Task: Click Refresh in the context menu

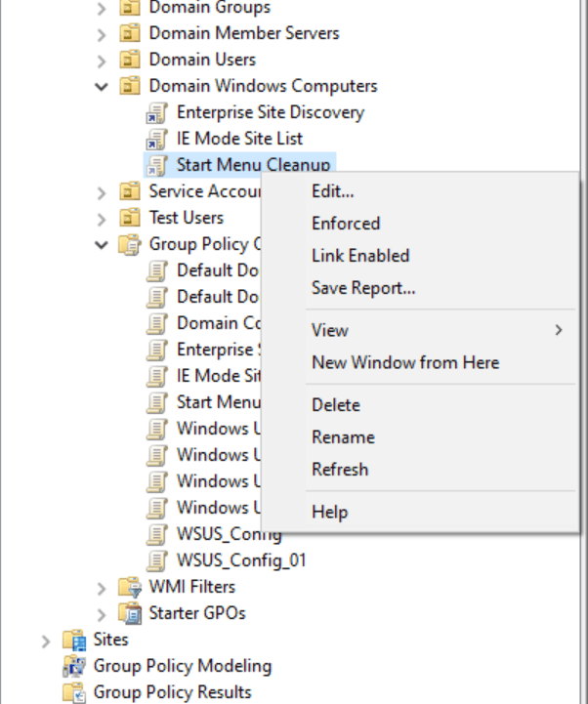Action: (420, 470)
